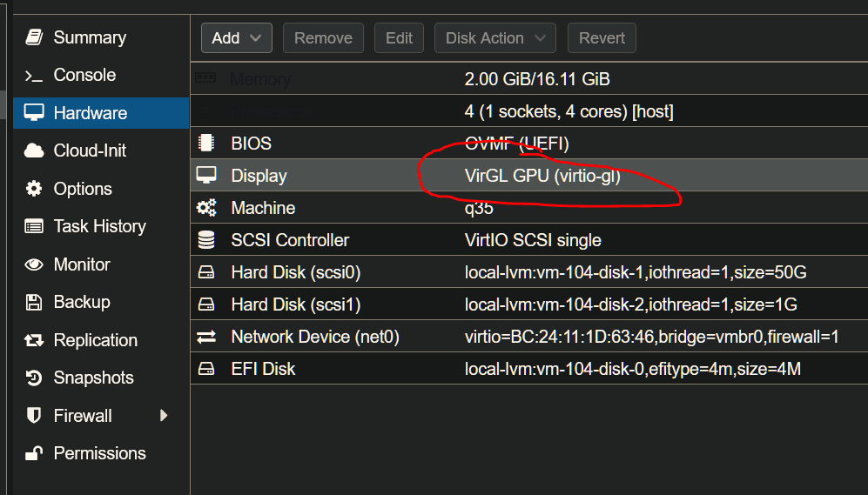Viewport: 868px width, 495px height.
Task: Click the Console terminal prompt icon
Action: (x=34, y=76)
